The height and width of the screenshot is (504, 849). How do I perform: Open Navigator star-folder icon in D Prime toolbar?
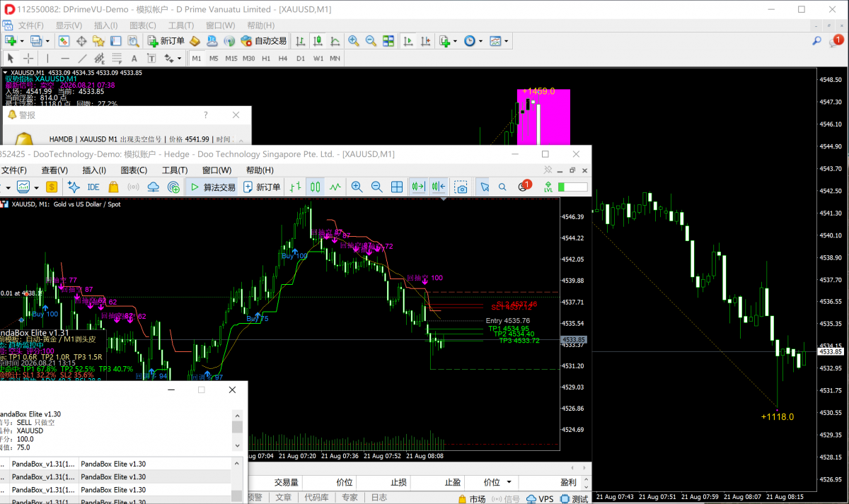click(98, 41)
